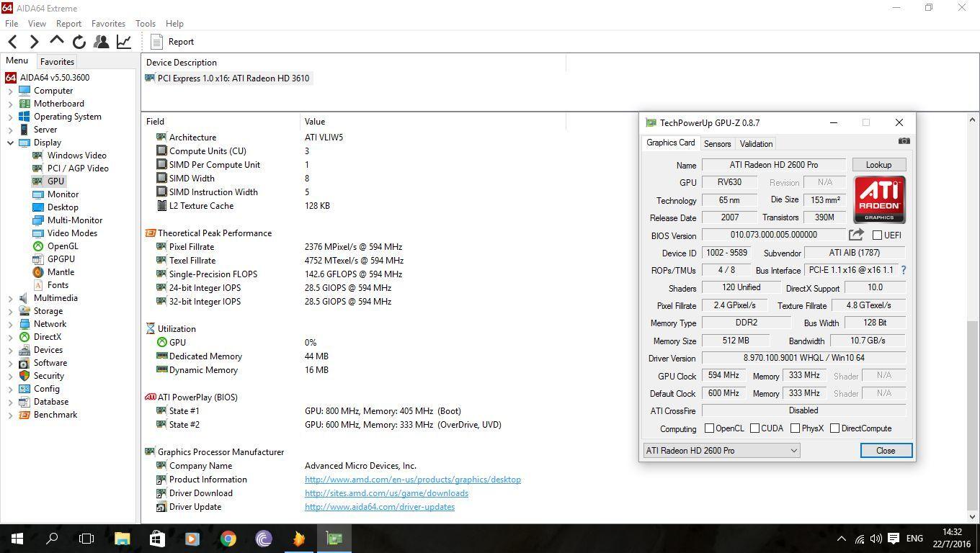Image resolution: width=980 pixels, height=553 pixels.
Task: Click the vertical scrollbar down arrow
Action: coord(972,517)
